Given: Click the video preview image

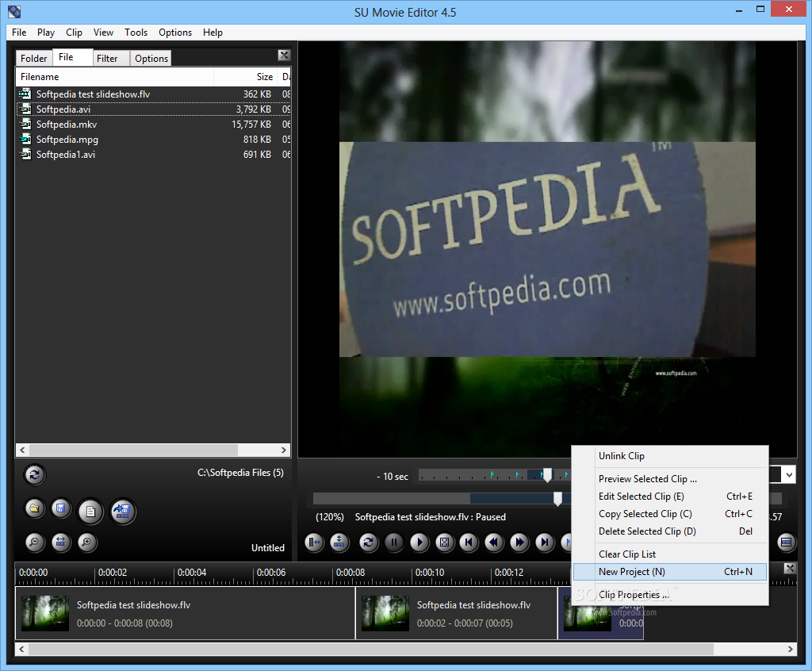Looking at the screenshot, I should click(547, 249).
